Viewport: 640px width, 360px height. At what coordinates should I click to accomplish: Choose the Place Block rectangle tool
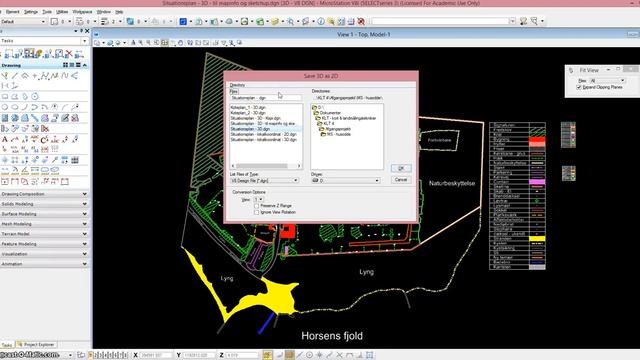[5, 97]
